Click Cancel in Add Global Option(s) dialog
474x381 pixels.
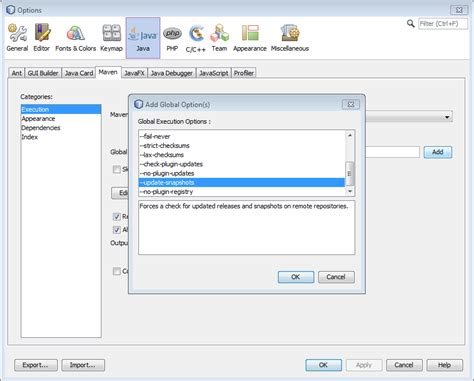336,277
